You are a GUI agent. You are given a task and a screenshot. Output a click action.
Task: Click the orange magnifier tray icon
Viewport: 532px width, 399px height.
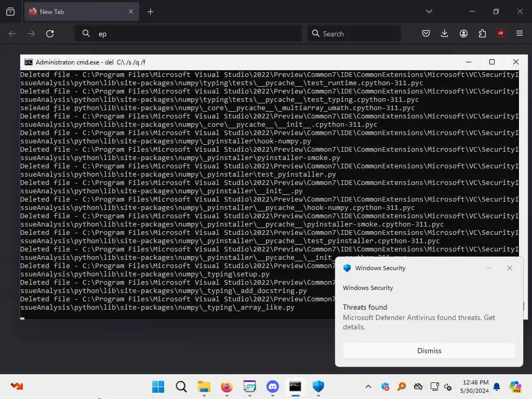pos(402,387)
